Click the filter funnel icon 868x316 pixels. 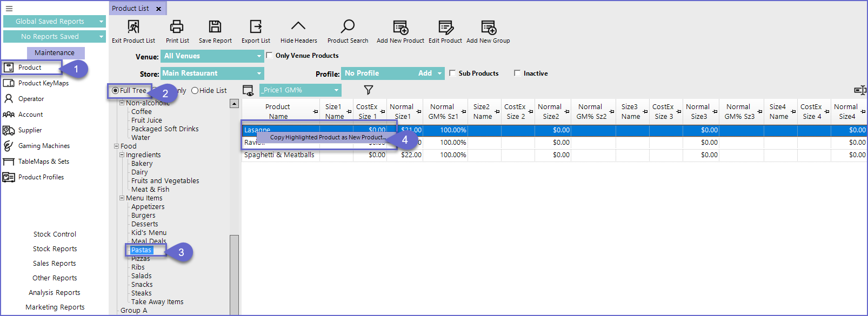(x=369, y=90)
